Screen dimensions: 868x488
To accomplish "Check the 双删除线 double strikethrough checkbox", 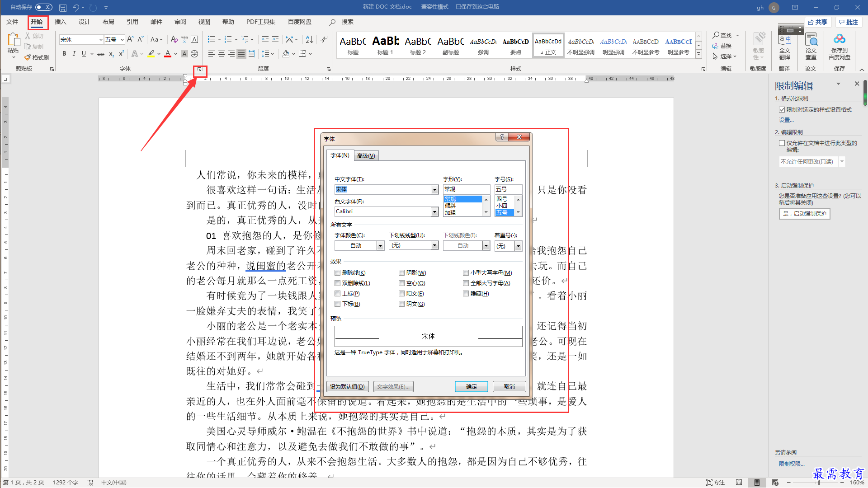I will tap(337, 283).
